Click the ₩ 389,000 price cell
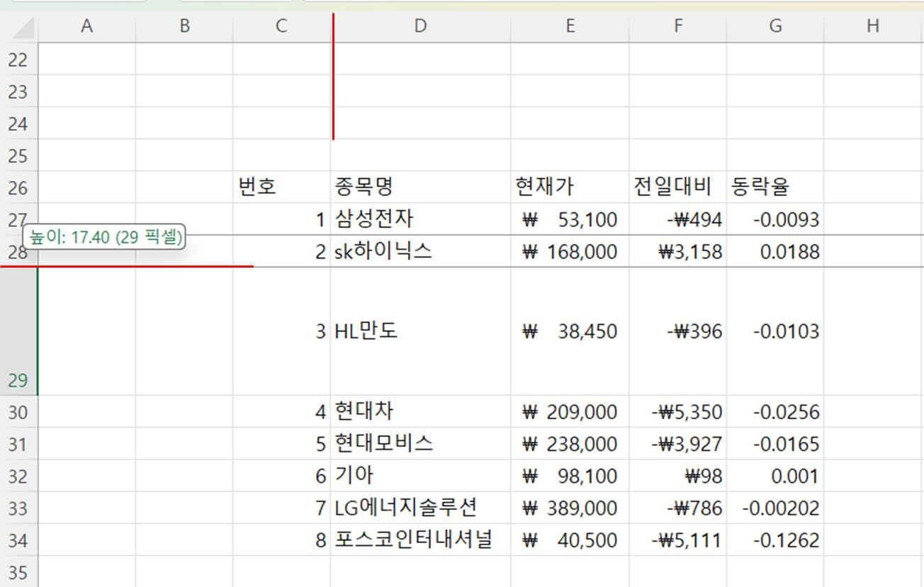This screenshot has height=587, width=924. click(x=570, y=508)
